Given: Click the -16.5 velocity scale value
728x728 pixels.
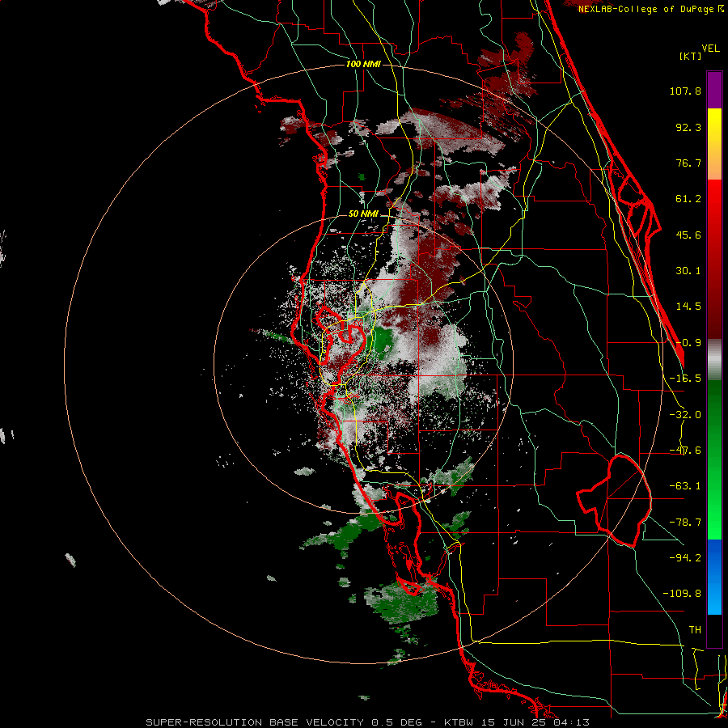Looking at the screenshot, I should coord(685,379).
